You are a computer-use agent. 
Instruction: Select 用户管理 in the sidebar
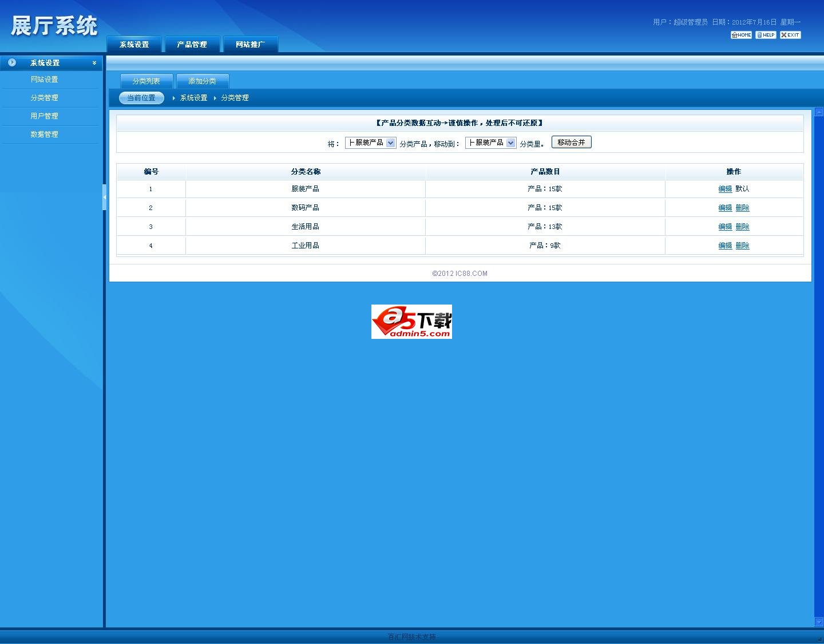tap(45, 116)
